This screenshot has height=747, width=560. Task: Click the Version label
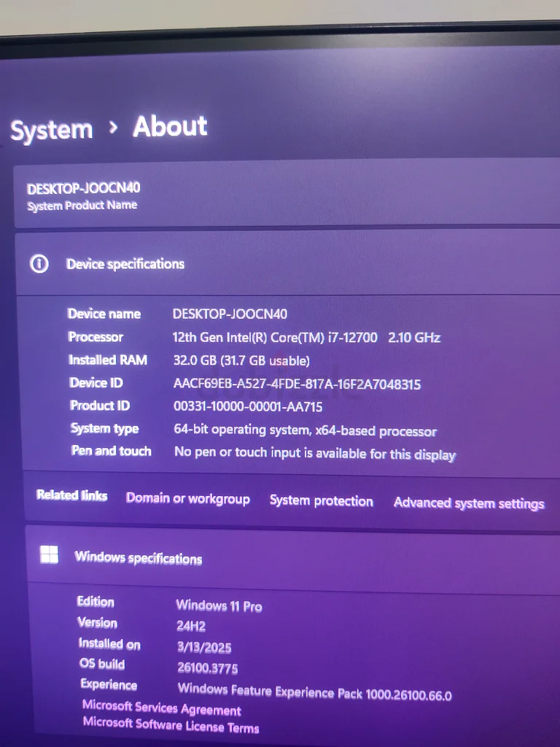point(97,623)
